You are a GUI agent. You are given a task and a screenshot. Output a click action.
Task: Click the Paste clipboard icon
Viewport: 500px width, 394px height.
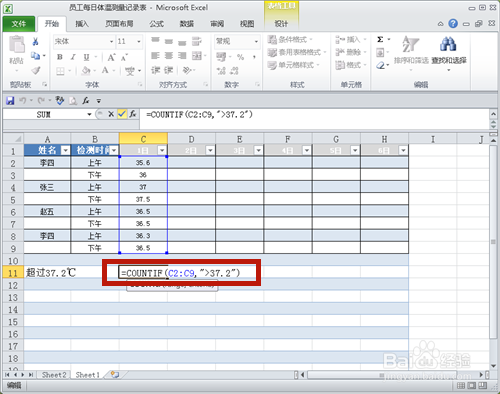pos(17,44)
